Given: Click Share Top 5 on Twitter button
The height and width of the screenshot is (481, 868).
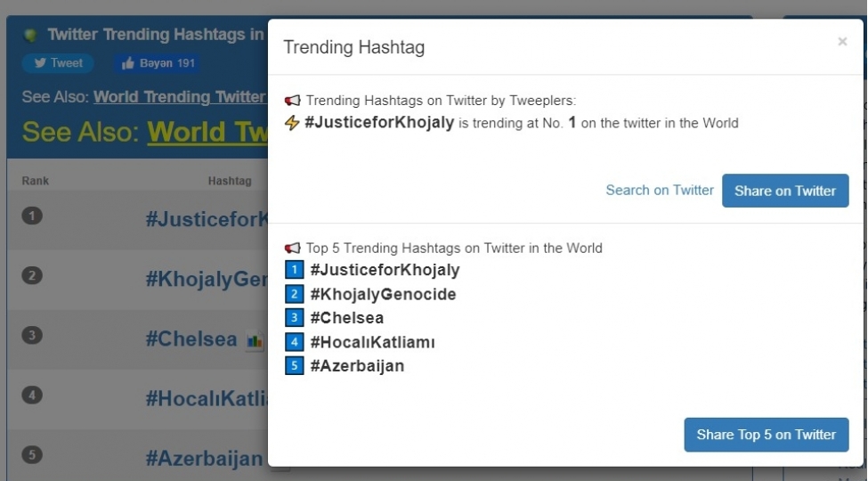Looking at the screenshot, I should [767, 435].
